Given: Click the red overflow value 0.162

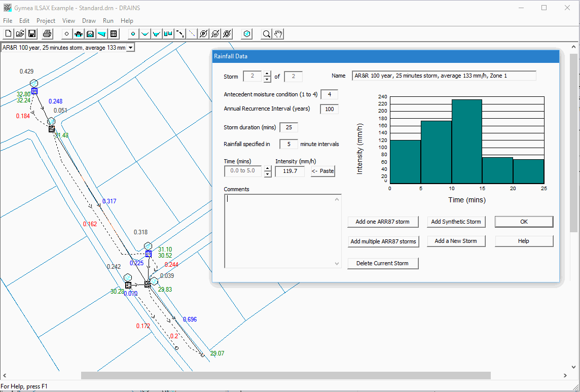Looking at the screenshot, I should click(90, 224).
